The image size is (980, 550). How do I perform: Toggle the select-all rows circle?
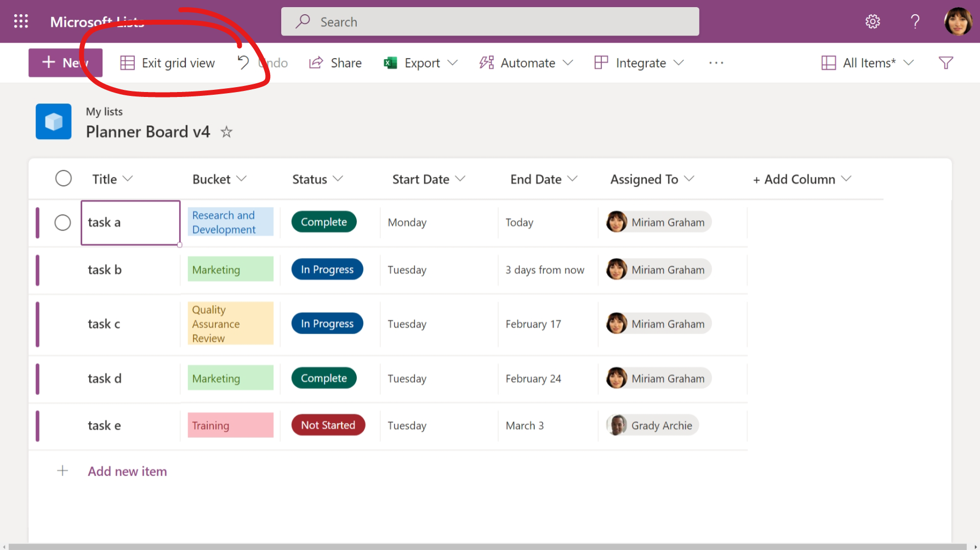click(x=64, y=179)
